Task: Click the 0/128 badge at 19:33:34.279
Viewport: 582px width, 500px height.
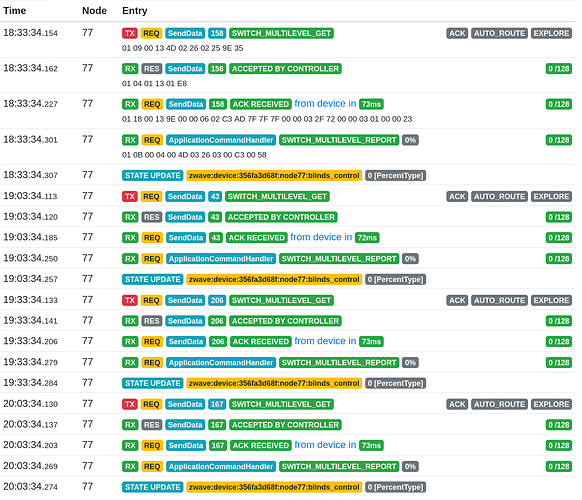Action: [559, 363]
